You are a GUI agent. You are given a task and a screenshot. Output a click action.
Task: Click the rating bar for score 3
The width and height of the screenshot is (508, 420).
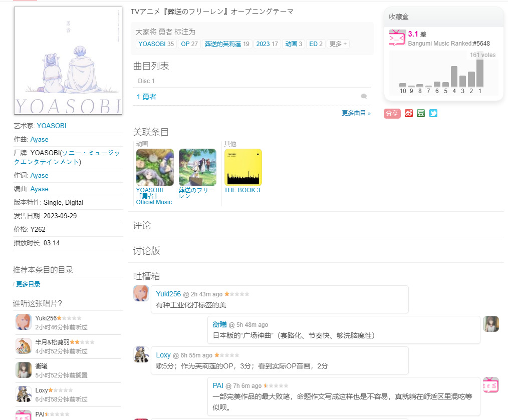click(x=462, y=81)
